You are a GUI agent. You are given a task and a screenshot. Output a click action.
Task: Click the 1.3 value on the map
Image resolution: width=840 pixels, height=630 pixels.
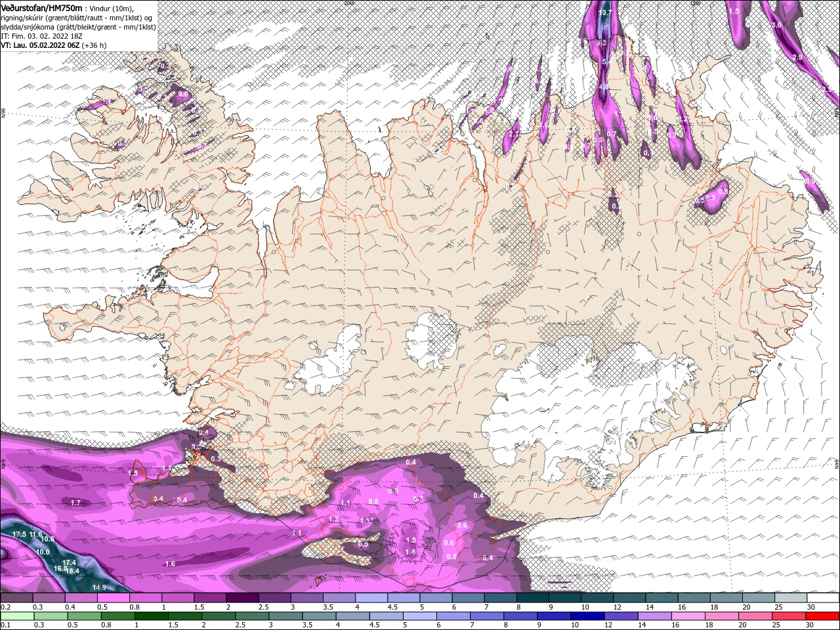[x=333, y=520]
